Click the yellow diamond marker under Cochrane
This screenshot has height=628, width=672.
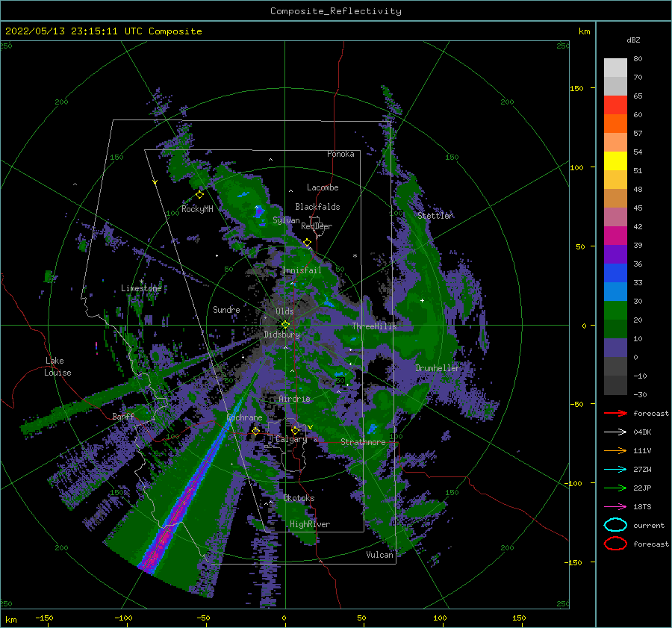pos(256,431)
